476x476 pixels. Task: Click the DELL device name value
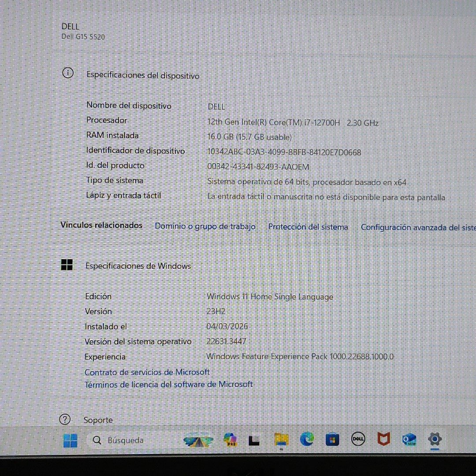216,107
